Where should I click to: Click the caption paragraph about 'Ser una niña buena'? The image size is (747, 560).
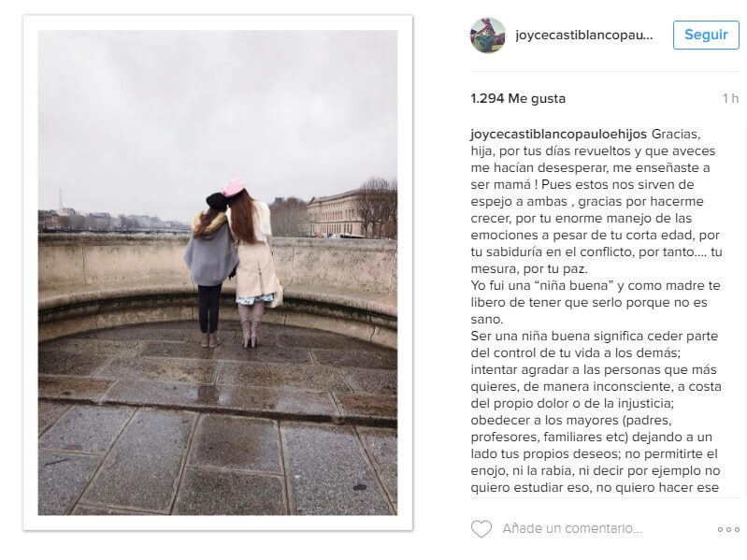(596, 412)
